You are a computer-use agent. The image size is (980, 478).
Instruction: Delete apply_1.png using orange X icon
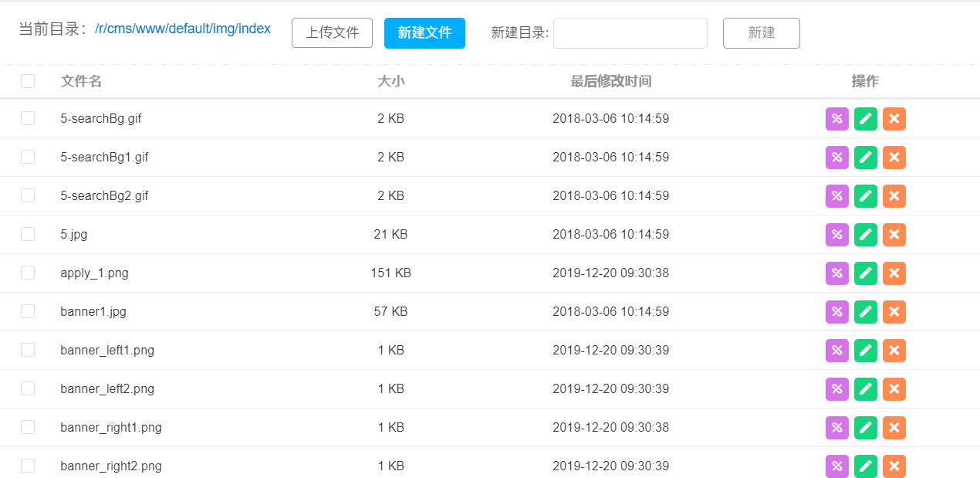894,273
